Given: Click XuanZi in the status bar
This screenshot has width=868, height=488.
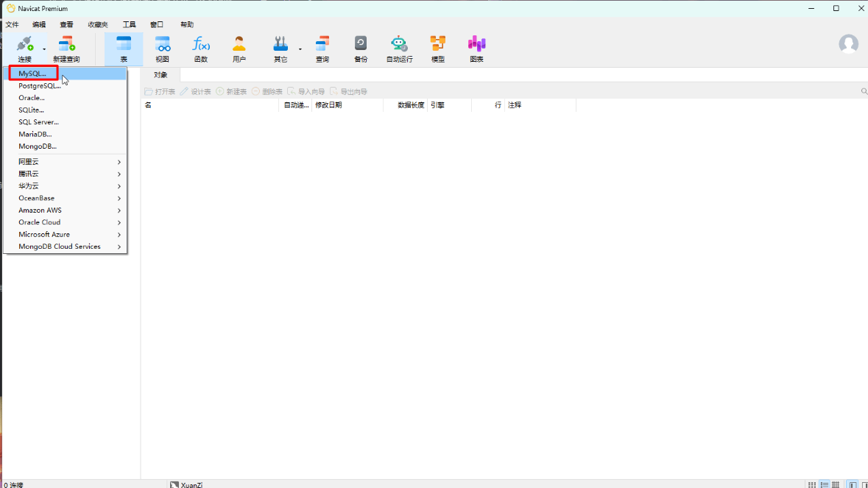Looking at the screenshot, I should (x=186, y=484).
